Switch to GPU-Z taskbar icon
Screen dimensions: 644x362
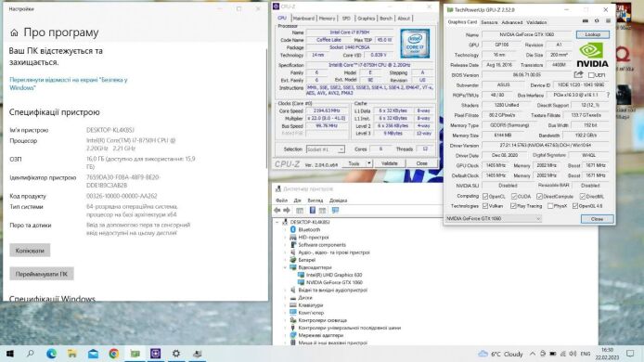[x=135, y=354]
